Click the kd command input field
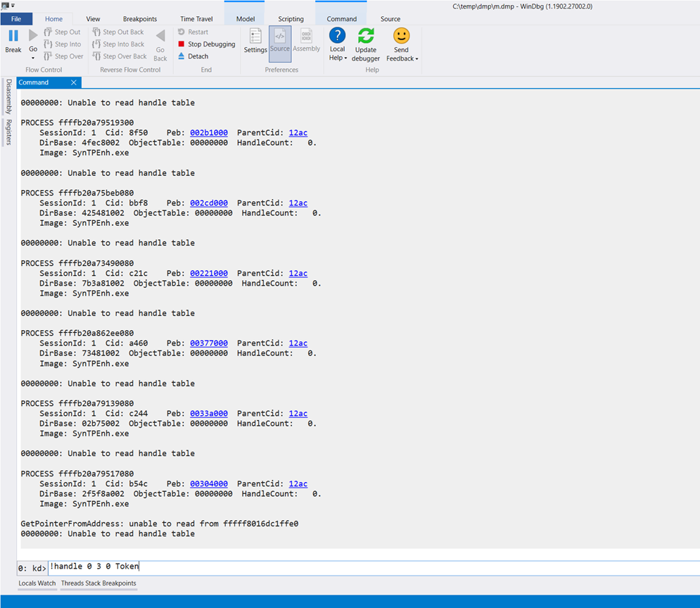 click(x=374, y=567)
